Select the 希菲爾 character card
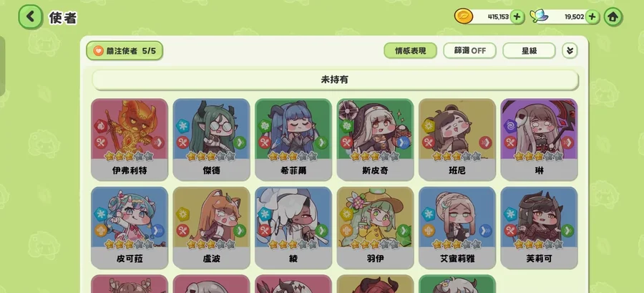 293,139
